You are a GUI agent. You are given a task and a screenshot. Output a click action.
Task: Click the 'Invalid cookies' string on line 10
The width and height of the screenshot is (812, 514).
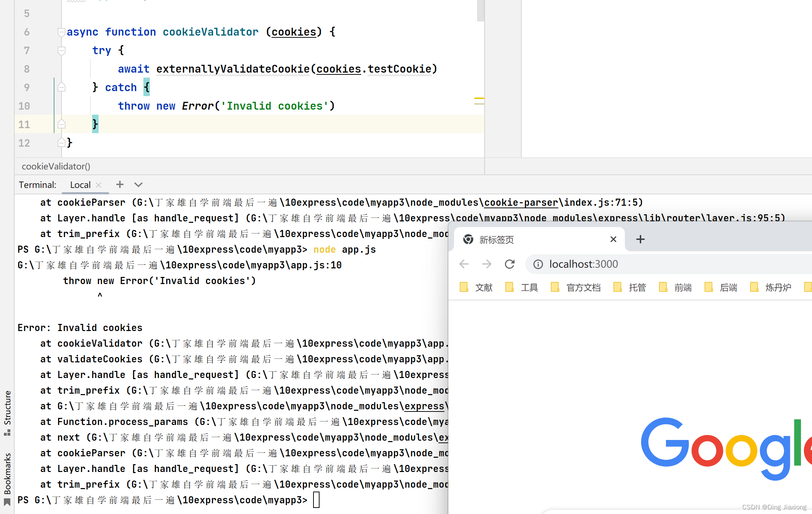(x=275, y=106)
